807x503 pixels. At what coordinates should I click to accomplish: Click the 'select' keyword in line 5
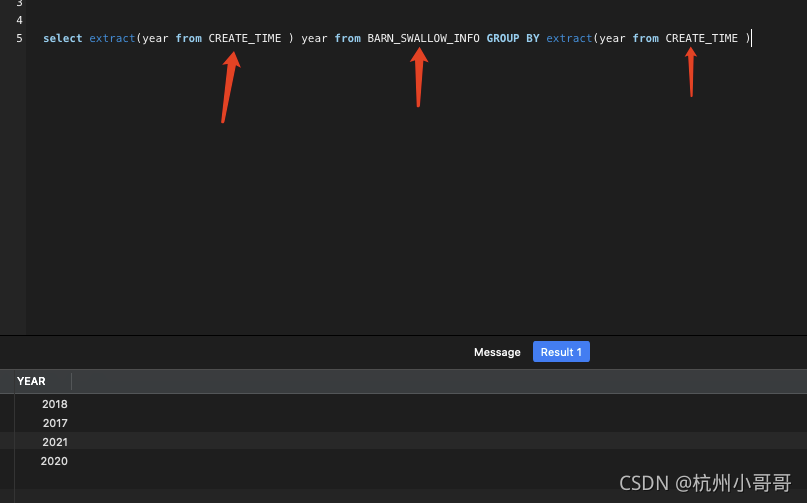tap(62, 38)
